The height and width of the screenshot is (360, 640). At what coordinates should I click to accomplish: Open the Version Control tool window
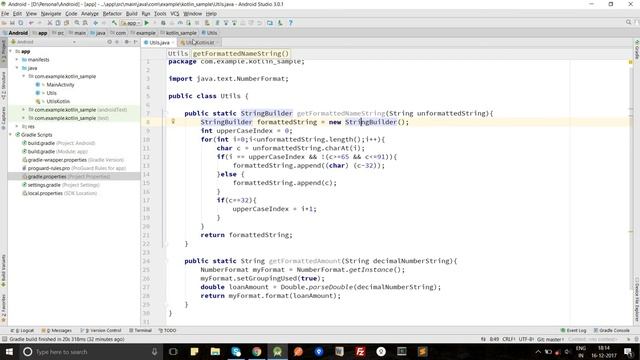[x=101, y=330]
